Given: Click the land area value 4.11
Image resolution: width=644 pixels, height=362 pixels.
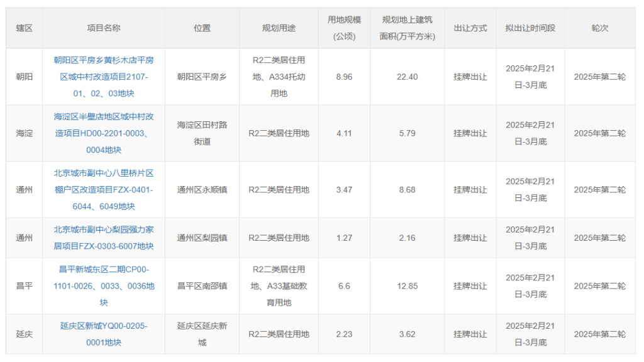Looking at the screenshot, I should (x=344, y=133).
